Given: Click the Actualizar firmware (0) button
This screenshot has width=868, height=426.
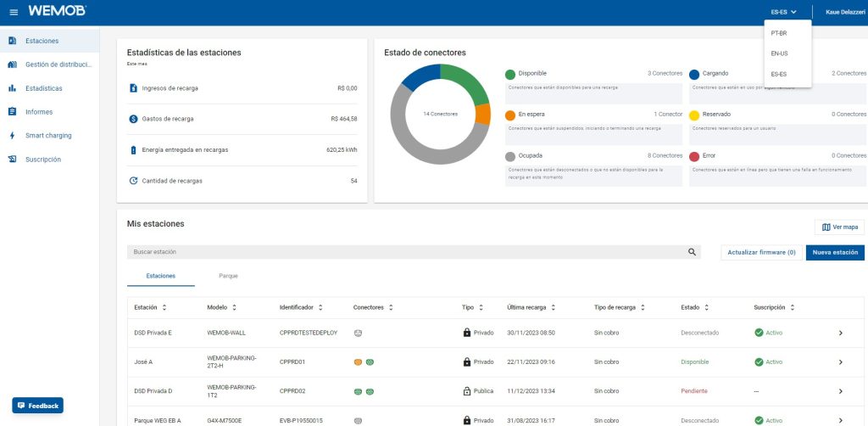Looking at the screenshot, I should (761, 252).
